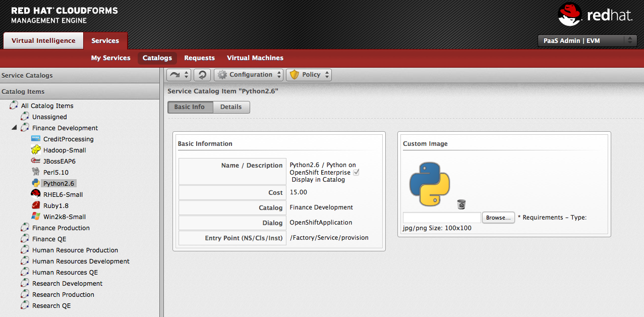
Task: Select Human Resources QE catalog in tree
Action: click(x=65, y=273)
